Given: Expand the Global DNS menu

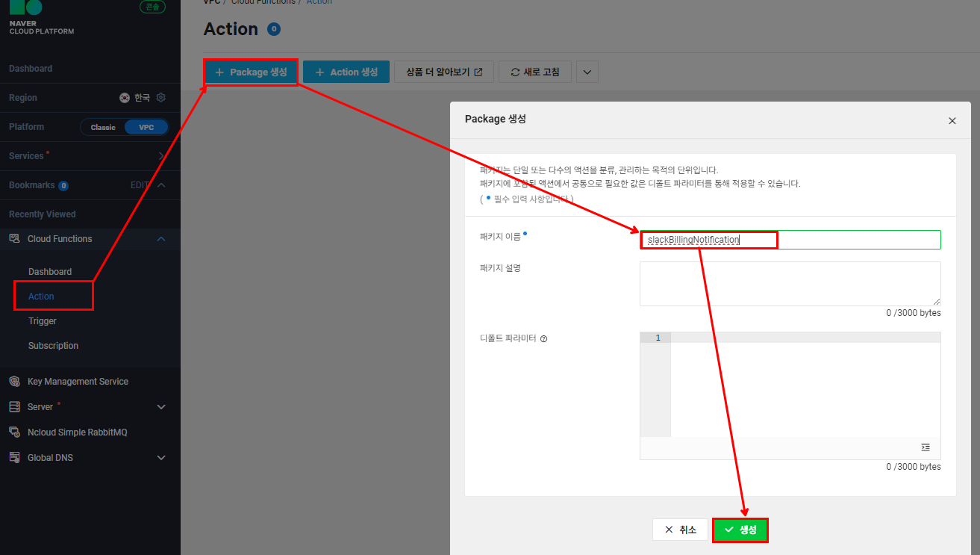Looking at the screenshot, I should [161, 458].
